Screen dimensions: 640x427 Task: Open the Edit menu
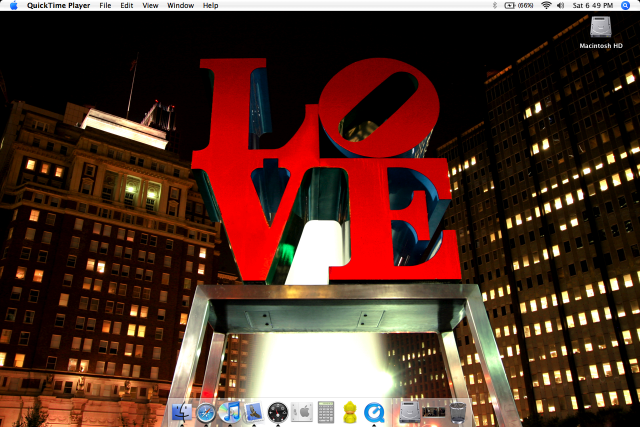pos(126,6)
